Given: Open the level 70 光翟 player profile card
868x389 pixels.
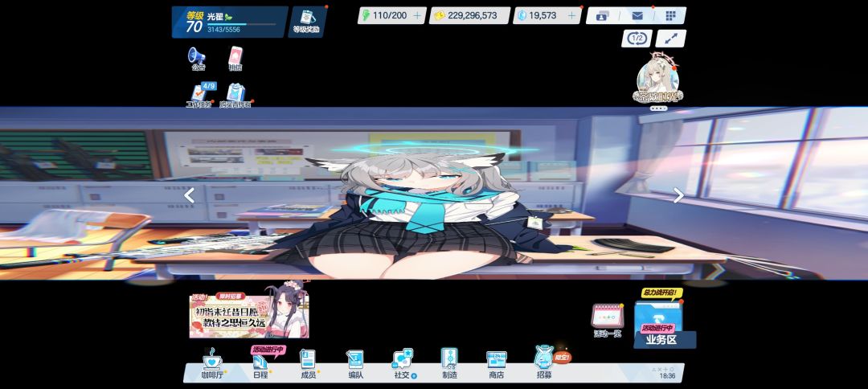Looking at the screenshot, I should (x=230, y=23).
